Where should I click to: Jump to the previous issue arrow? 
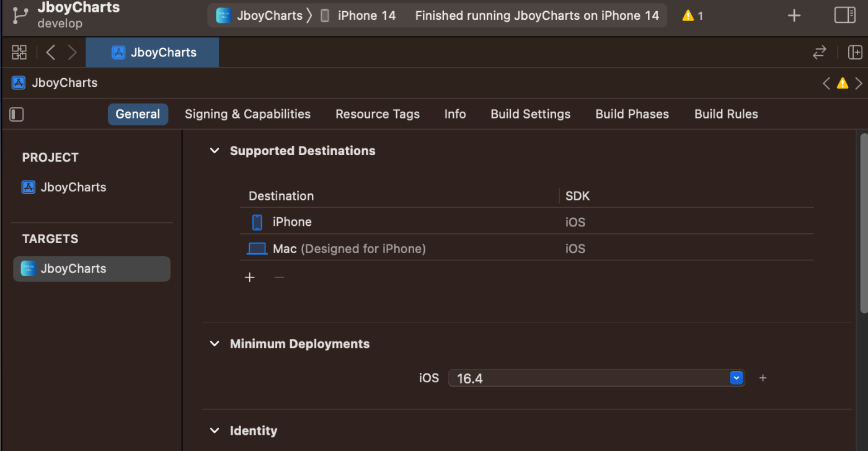826,83
